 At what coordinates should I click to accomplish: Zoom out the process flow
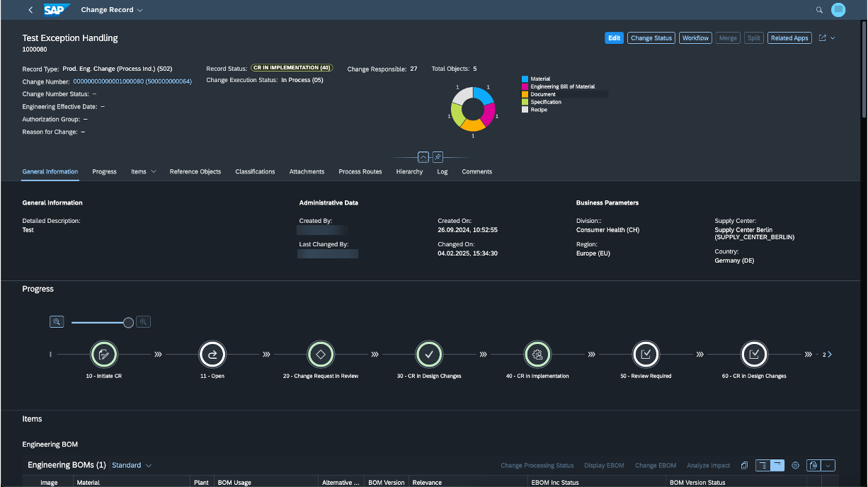pos(57,322)
